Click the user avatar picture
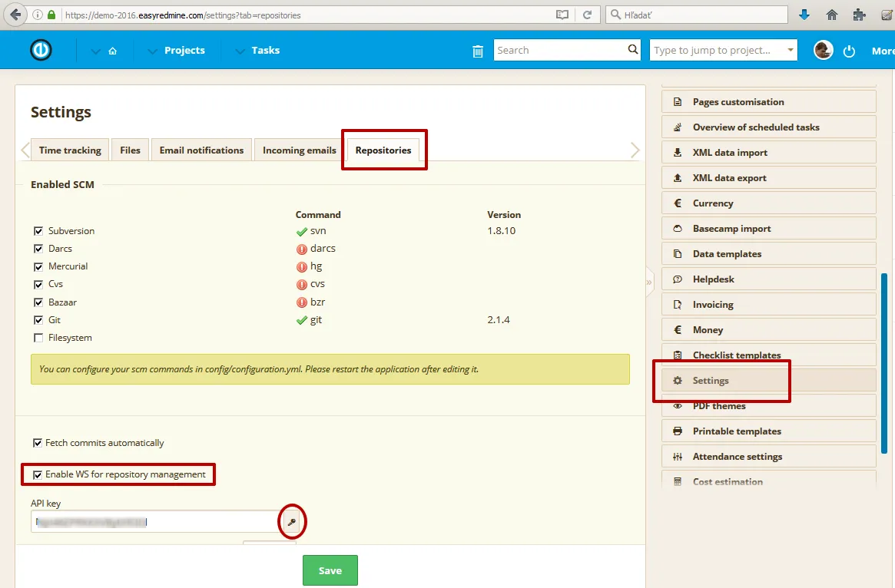 [x=824, y=51]
